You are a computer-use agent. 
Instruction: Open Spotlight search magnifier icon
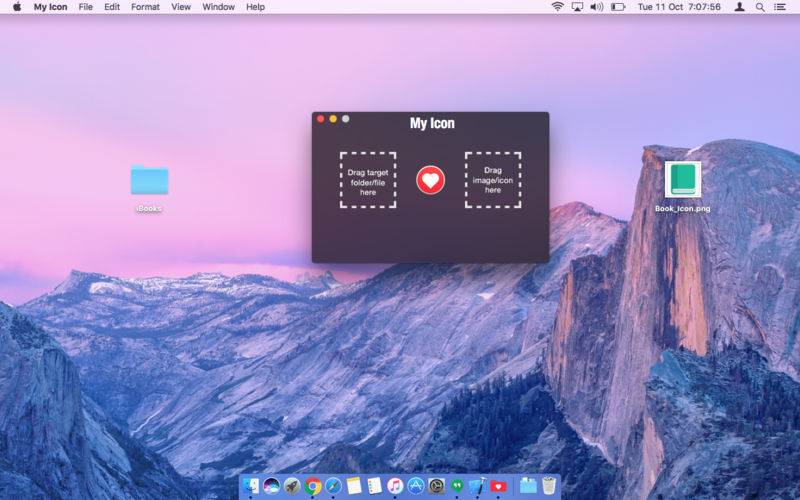coord(760,7)
